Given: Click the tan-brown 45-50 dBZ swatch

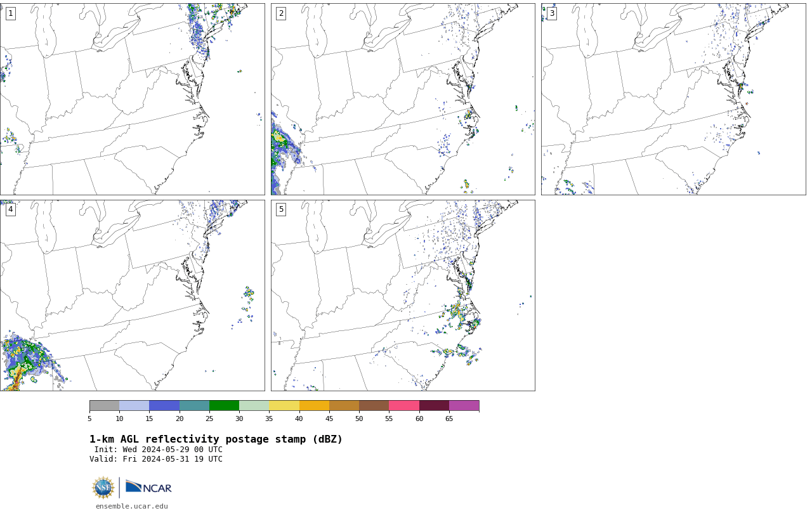Looking at the screenshot, I should point(344,406).
